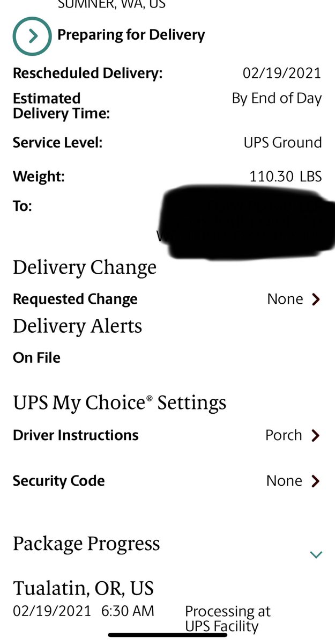Viewport: 335px width, 644px height.
Task: Click the chevron next to Requested Change None
Action: 316,299
